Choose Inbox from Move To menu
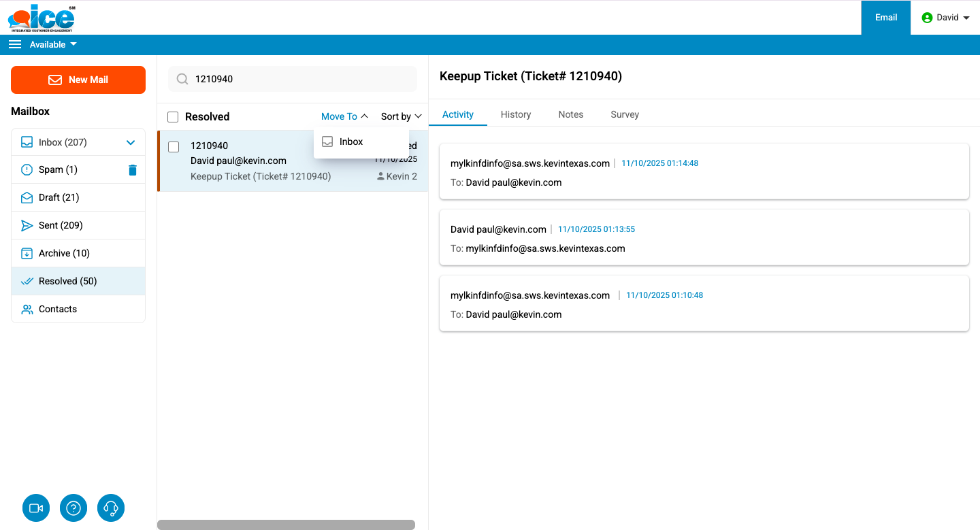This screenshot has height=530, width=980. coord(351,142)
